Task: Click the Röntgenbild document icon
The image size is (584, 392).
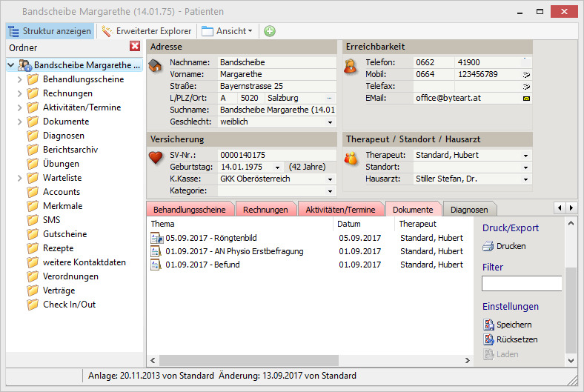Action: [x=156, y=238]
